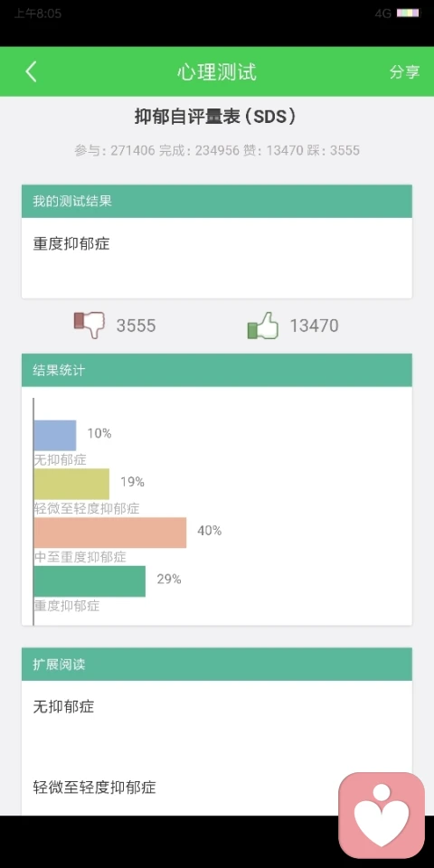Tap the 抑郁自评量表 (SDS) title
Viewport: 434px width, 868px height.
coord(217,117)
